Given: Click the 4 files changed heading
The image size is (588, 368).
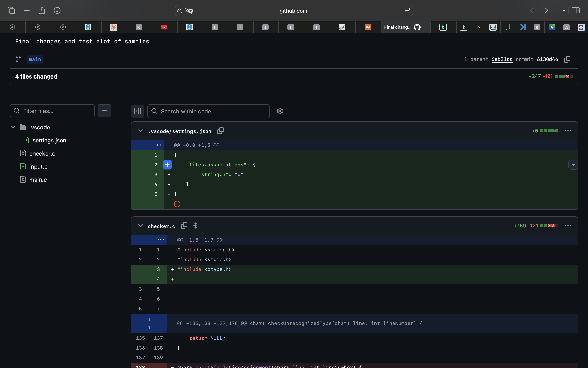Looking at the screenshot, I should (36, 76).
